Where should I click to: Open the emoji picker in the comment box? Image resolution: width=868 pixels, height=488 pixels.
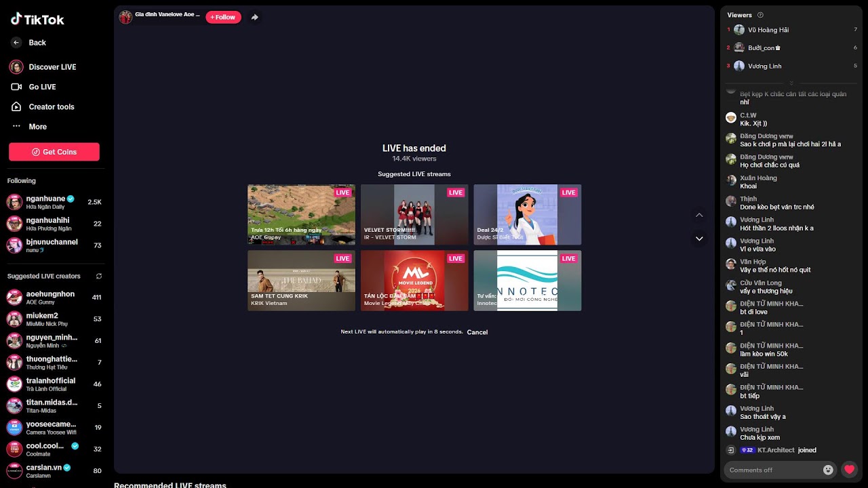(x=828, y=470)
